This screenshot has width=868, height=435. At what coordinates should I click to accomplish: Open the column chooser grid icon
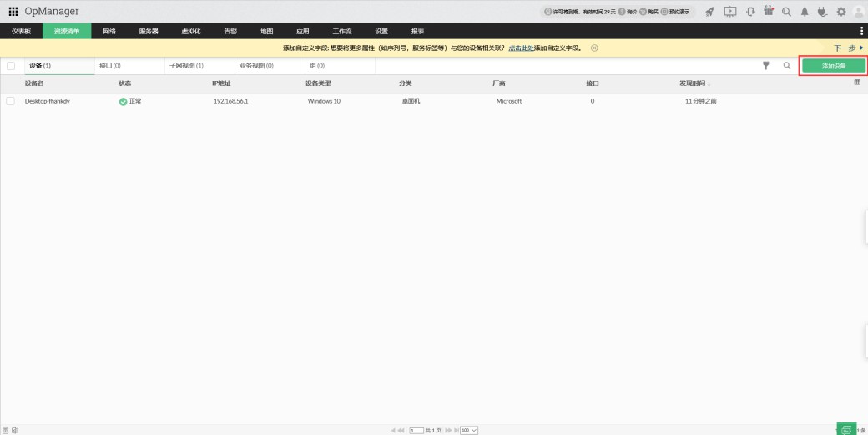pos(857,83)
